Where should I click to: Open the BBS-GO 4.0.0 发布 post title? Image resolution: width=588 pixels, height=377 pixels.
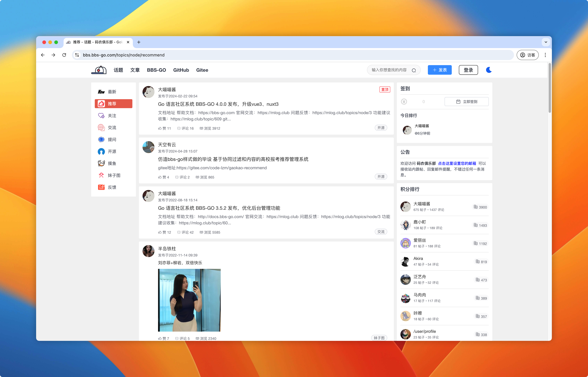[x=218, y=104]
